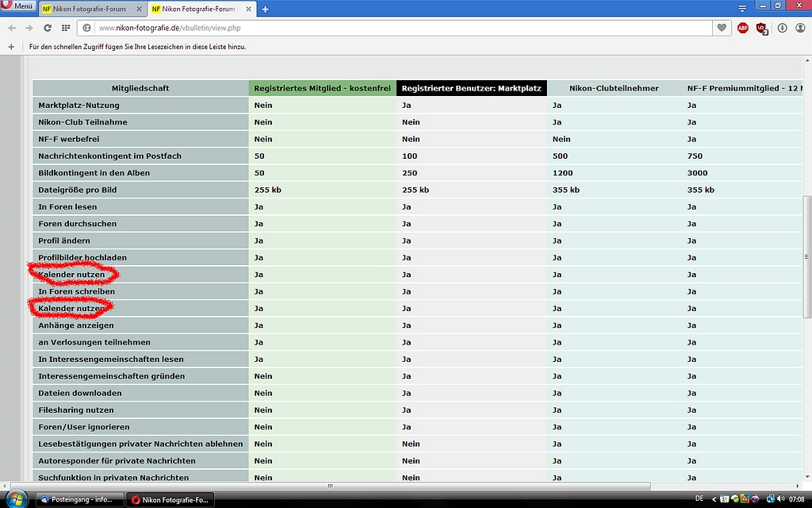The height and width of the screenshot is (508, 812).
Task: Click the taskbar clock showing 07:08
Action: (797, 499)
